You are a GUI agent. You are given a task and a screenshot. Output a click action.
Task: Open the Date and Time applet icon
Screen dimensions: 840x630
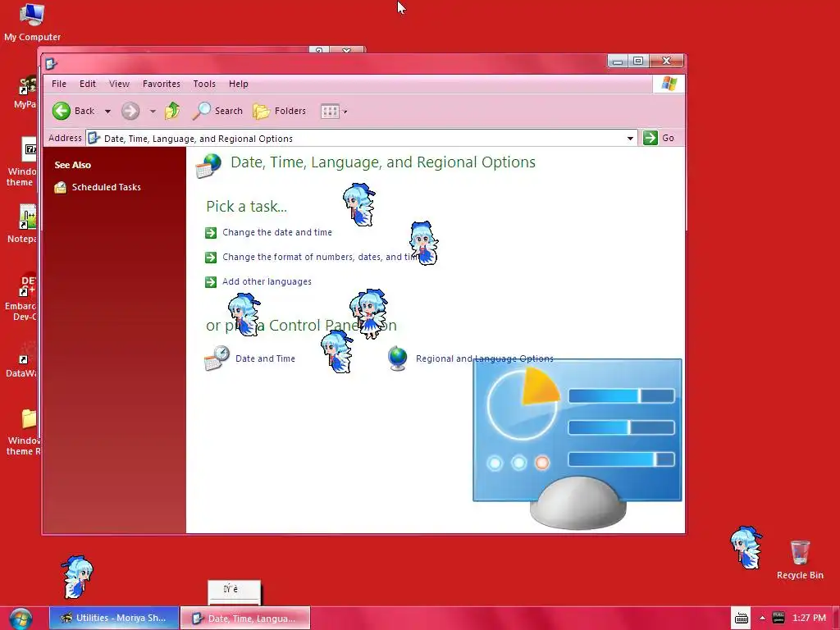[217, 358]
